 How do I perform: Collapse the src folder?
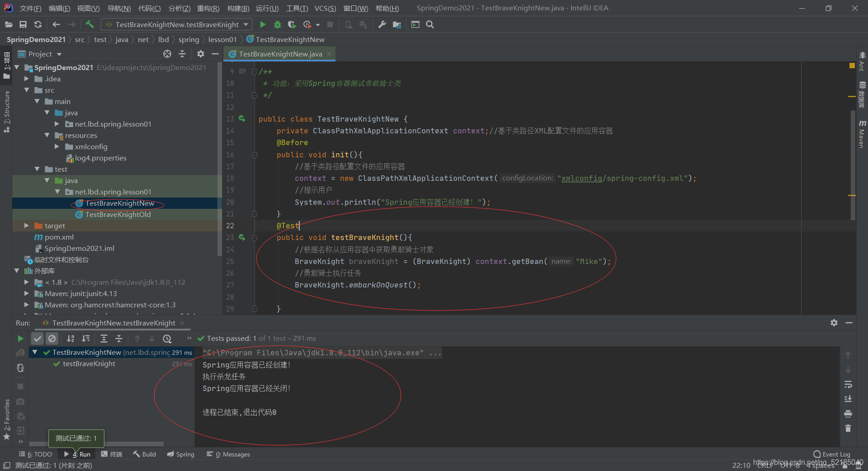pos(27,90)
